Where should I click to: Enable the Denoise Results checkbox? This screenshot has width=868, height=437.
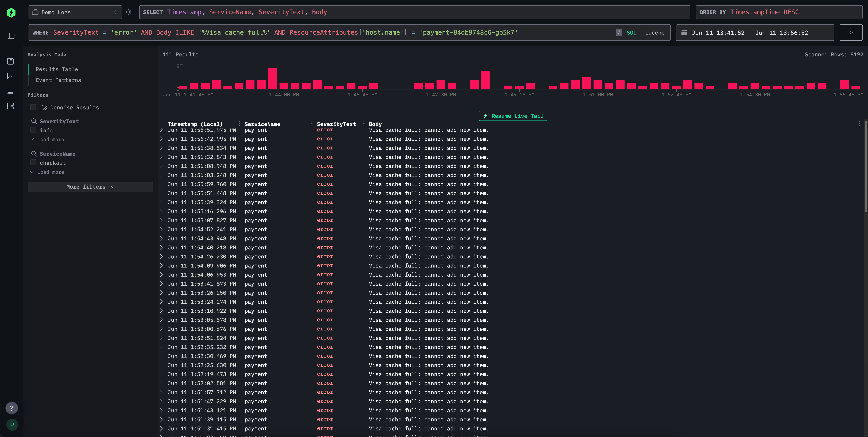(x=33, y=107)
